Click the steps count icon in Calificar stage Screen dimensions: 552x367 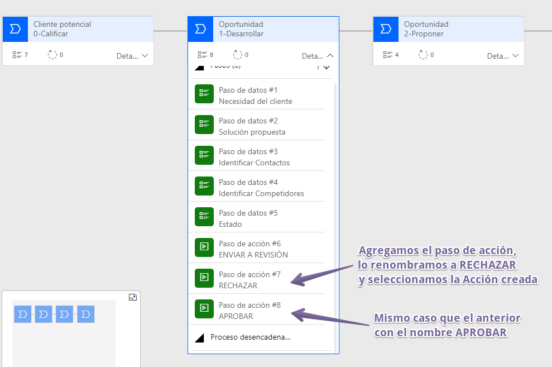[x=17, y=55]
